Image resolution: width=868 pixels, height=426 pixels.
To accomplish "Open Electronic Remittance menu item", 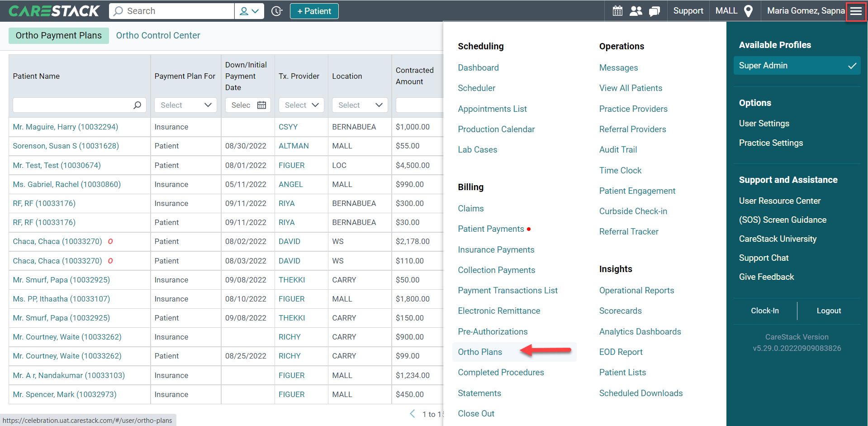I will coord(499,311).
